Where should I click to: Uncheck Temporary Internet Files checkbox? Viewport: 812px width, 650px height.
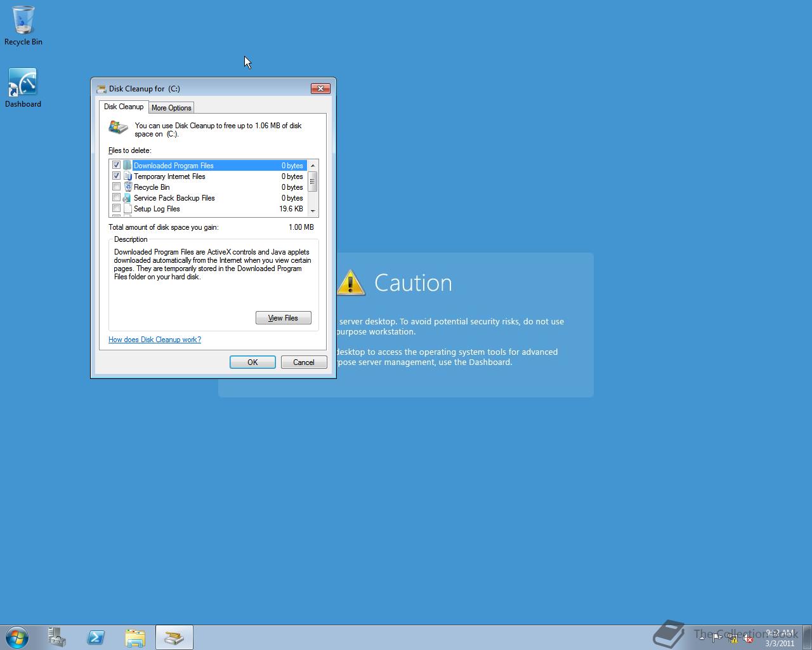pos(116,176)
